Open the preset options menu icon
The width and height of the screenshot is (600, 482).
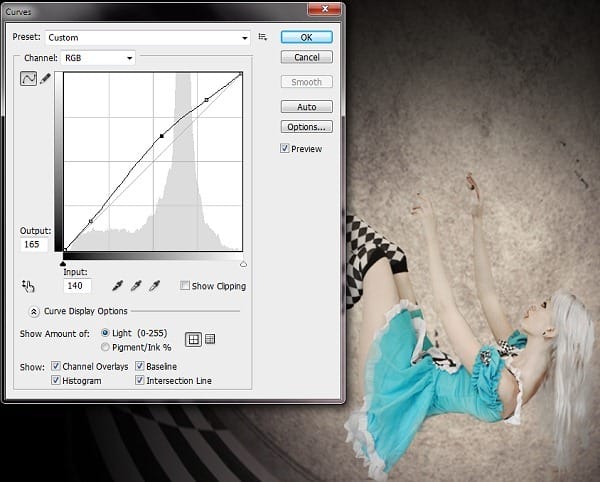[263, 37]
